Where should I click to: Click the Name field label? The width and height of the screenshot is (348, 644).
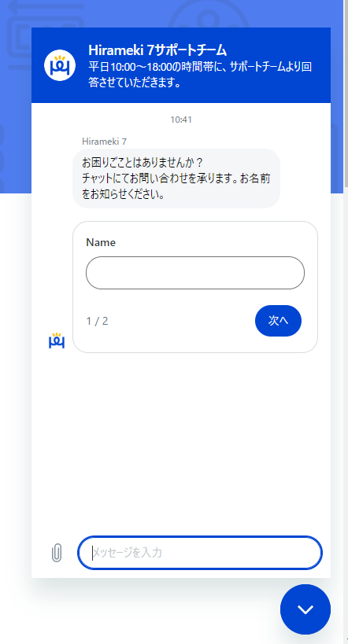point(101,242)
